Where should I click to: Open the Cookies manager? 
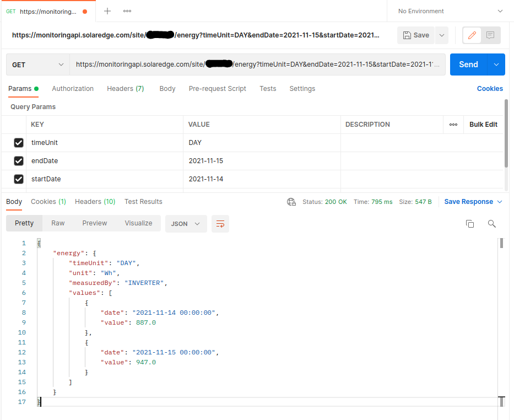click(490, 88)
